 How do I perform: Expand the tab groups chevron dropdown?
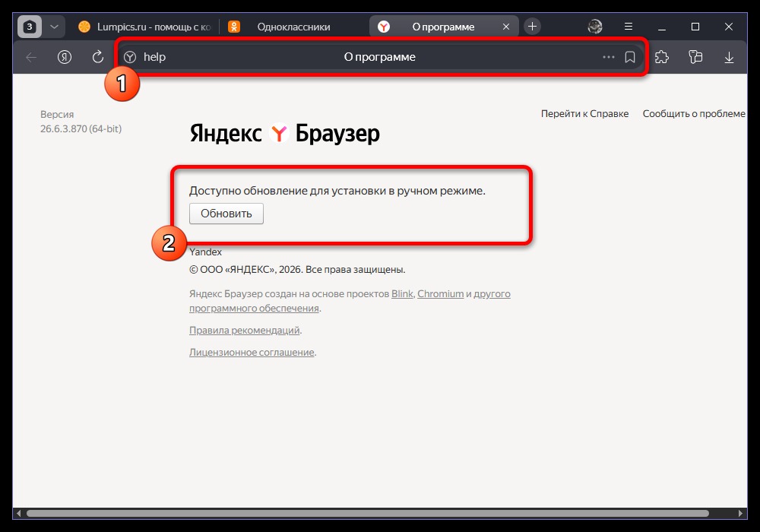[x=54, y=27]
